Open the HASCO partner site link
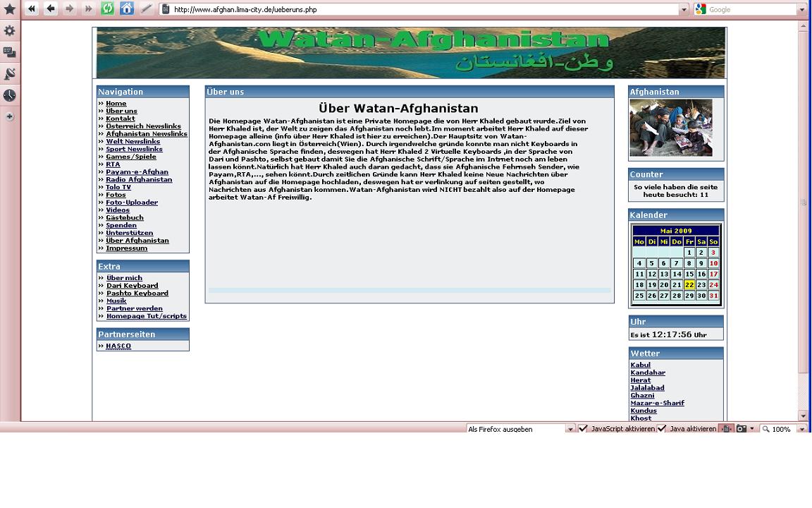812x508 pixels. pos(118,346)
